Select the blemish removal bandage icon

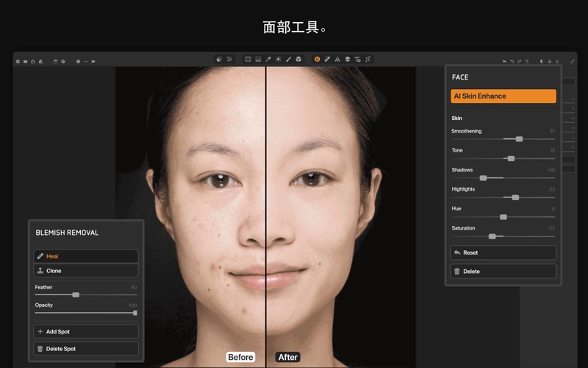coord(327,59)
